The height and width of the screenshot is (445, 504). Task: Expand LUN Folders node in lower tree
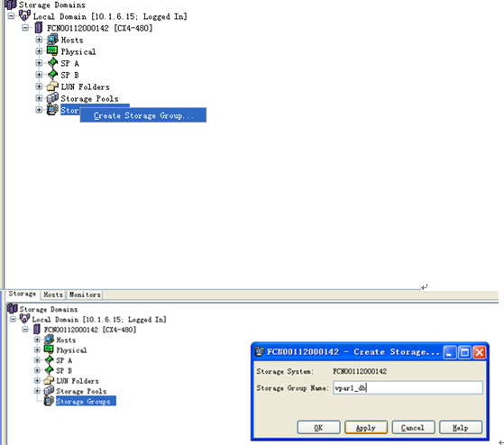[37, 380]
